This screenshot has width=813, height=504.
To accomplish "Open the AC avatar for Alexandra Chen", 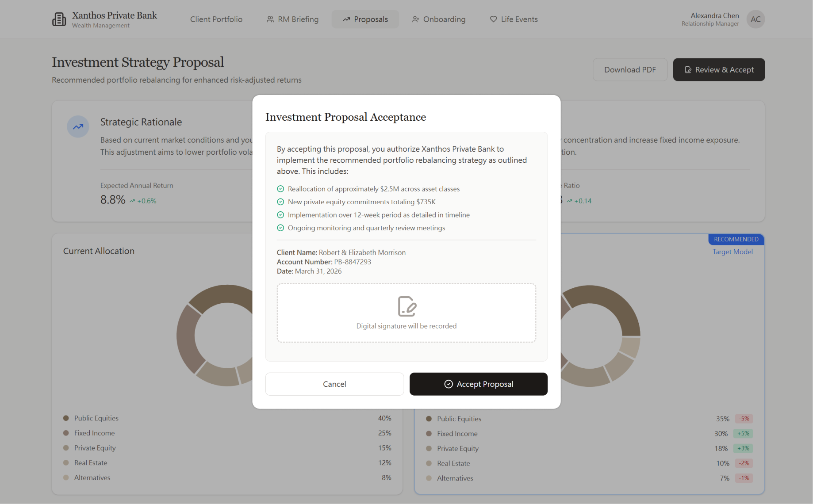I will tap(755, 19).
